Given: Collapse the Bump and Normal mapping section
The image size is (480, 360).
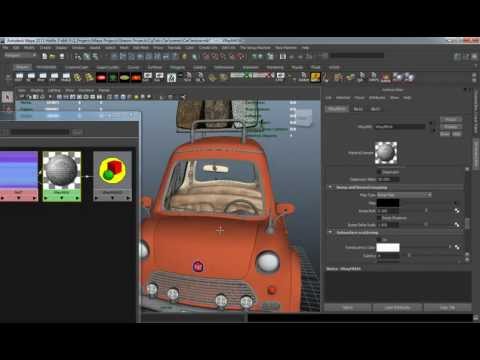Looking at the screenshot, I should (330, 187).
